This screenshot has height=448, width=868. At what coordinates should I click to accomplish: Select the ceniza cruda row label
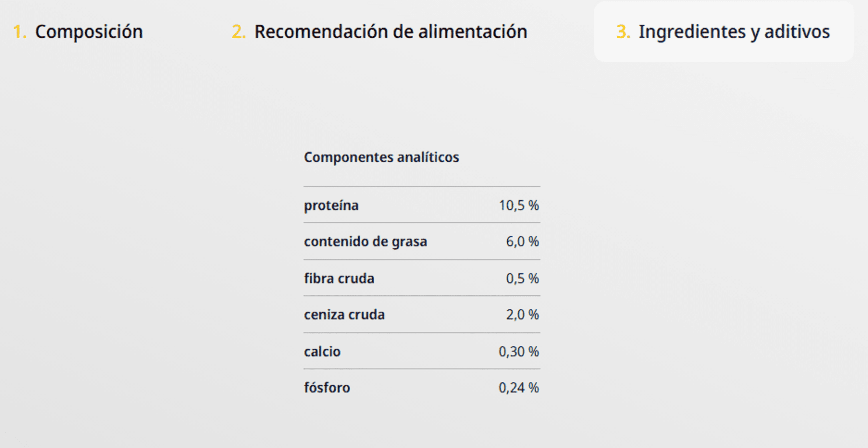344,315
